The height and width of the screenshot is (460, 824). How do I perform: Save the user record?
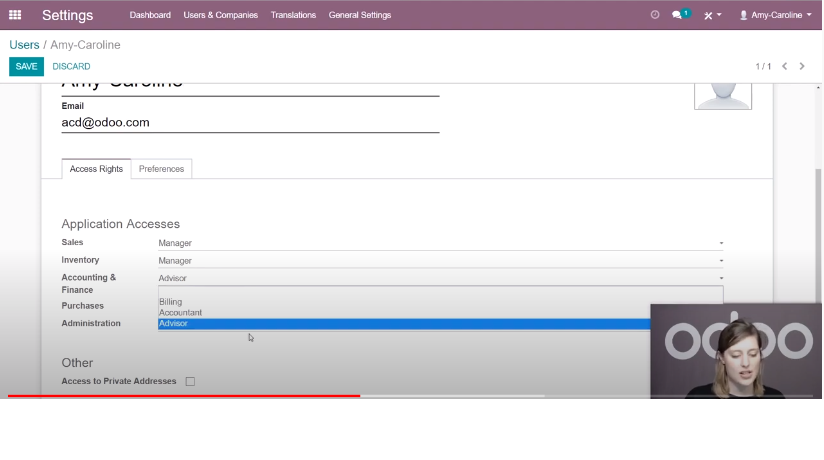(x=26, y=66)
